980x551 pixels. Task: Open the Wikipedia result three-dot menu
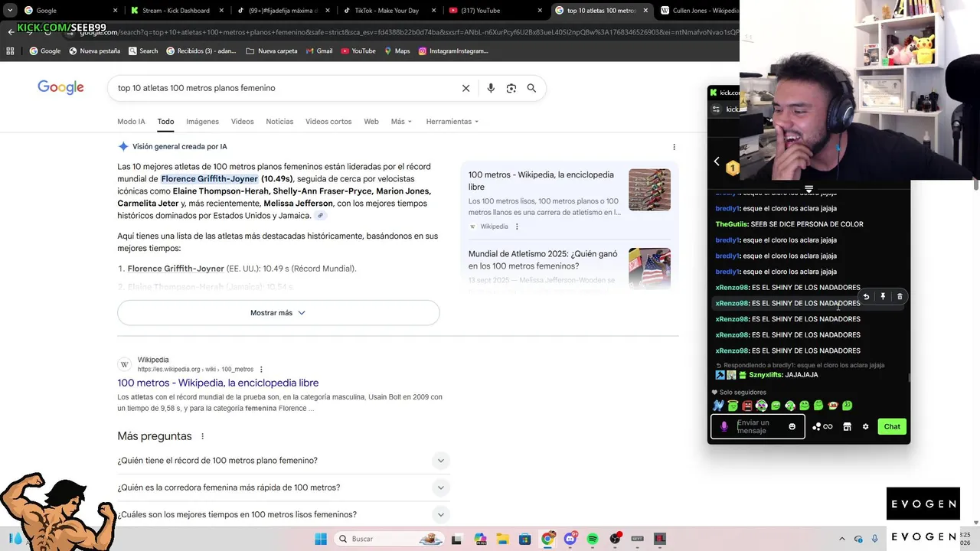click(261, 370)
